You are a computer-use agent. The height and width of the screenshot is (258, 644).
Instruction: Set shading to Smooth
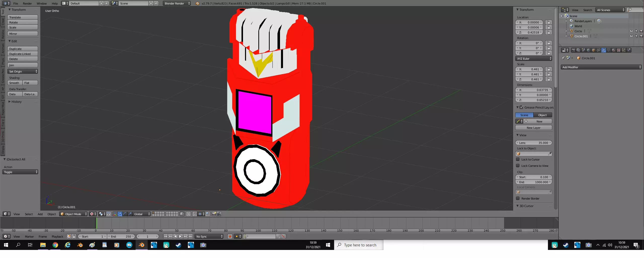(x=15, y=83)
